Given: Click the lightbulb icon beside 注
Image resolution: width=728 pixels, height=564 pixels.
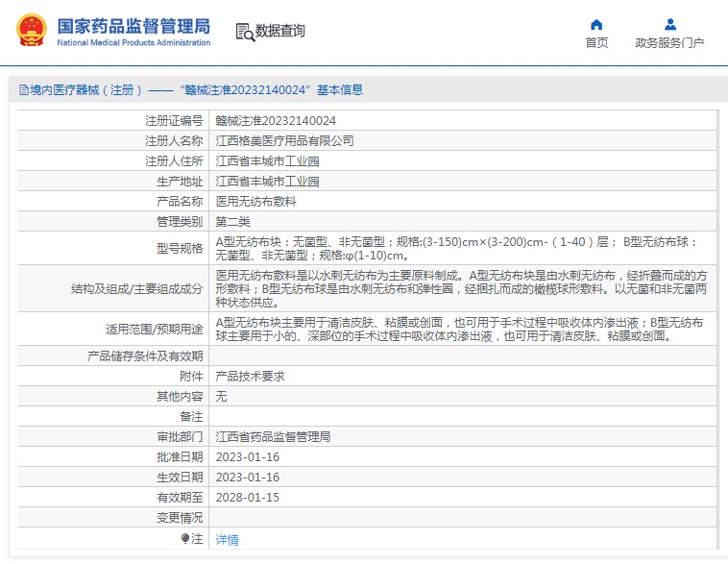Looking at the screenshot, I should pyautogui.click(x=185, y=538).
